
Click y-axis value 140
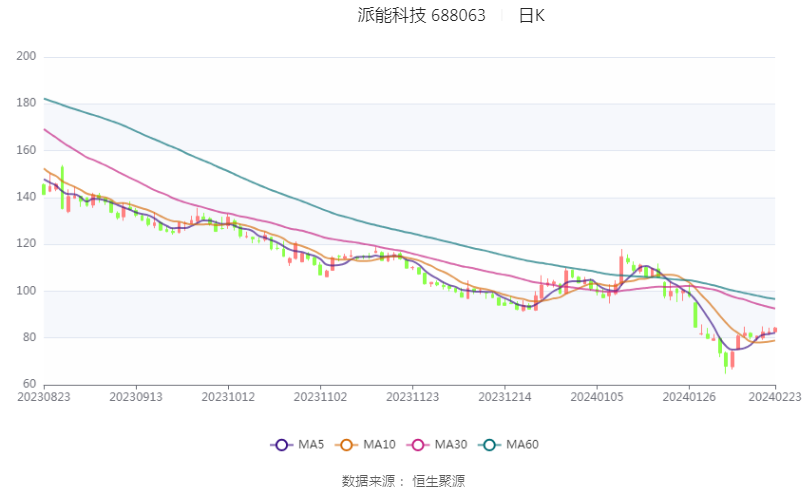coord(26,197)
